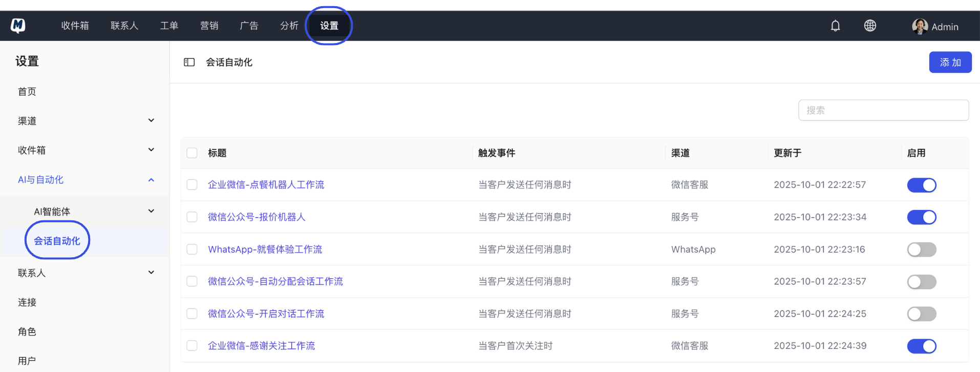Click the globe language icon
980x372 pixels.
870,26
